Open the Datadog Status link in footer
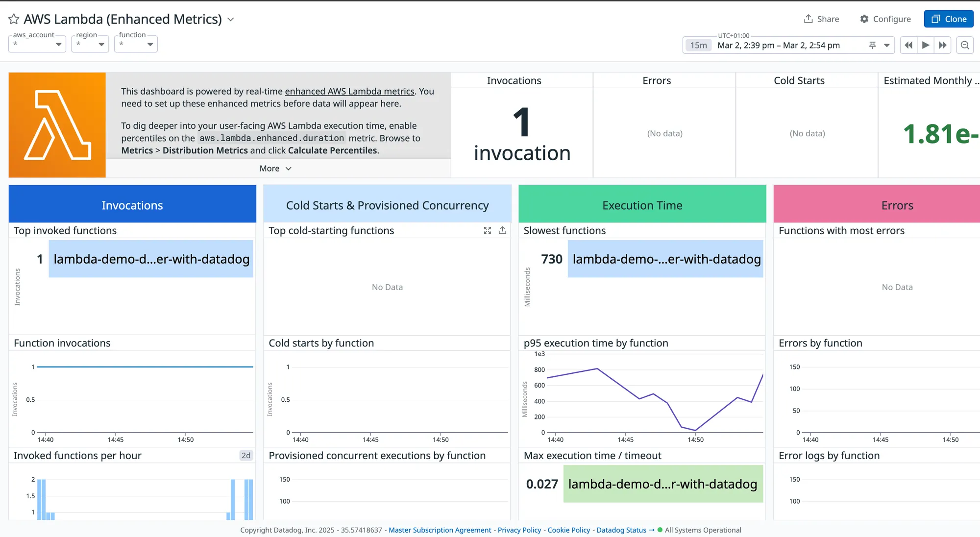The width and height of the screenshot is (980, 537). tap(621, 530)
